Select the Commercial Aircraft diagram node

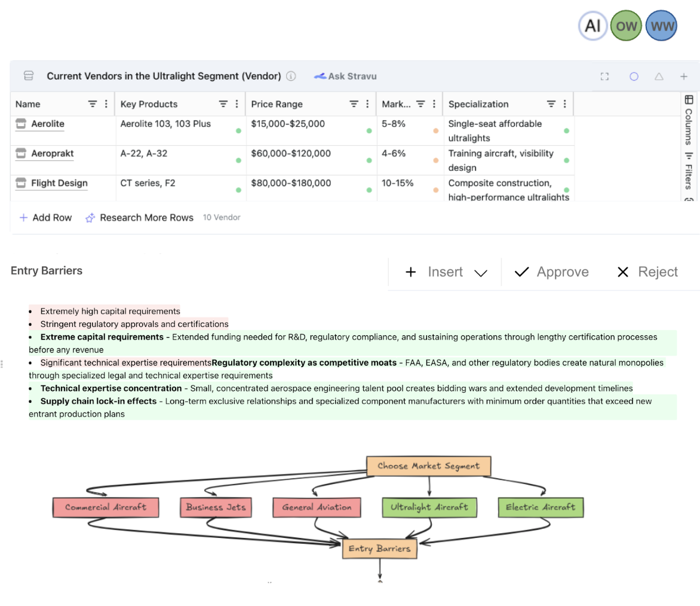click(x=106, y=507)
